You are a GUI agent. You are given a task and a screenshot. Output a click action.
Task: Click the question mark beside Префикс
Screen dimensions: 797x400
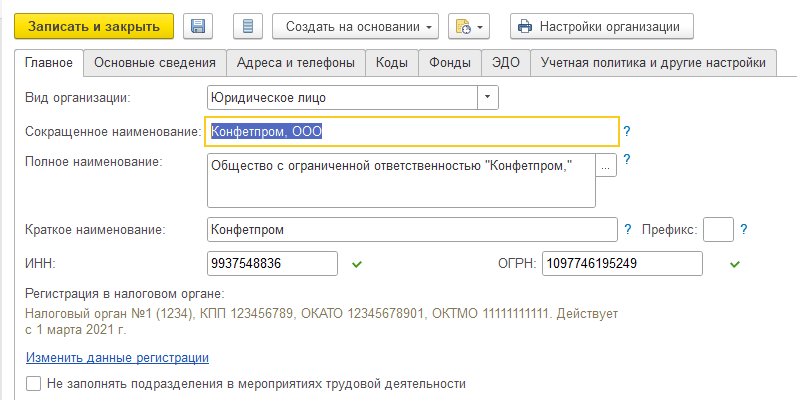coord(744,230)
